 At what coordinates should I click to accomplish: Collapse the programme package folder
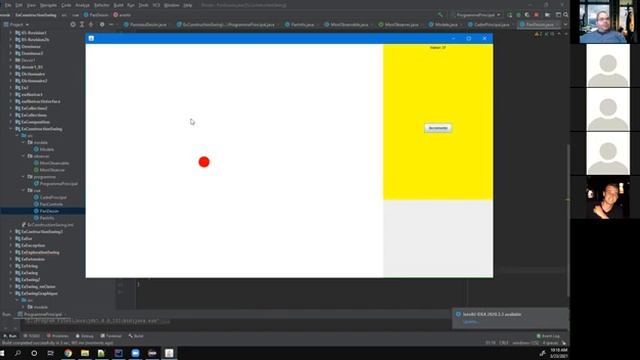tap(24, 177)
